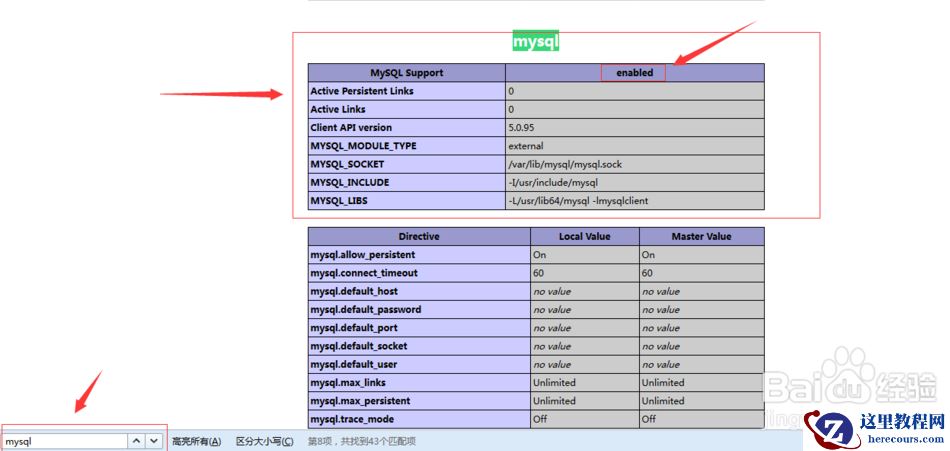Click Local Value Unlimited for mysql.max_persistent

pos(554,401)
